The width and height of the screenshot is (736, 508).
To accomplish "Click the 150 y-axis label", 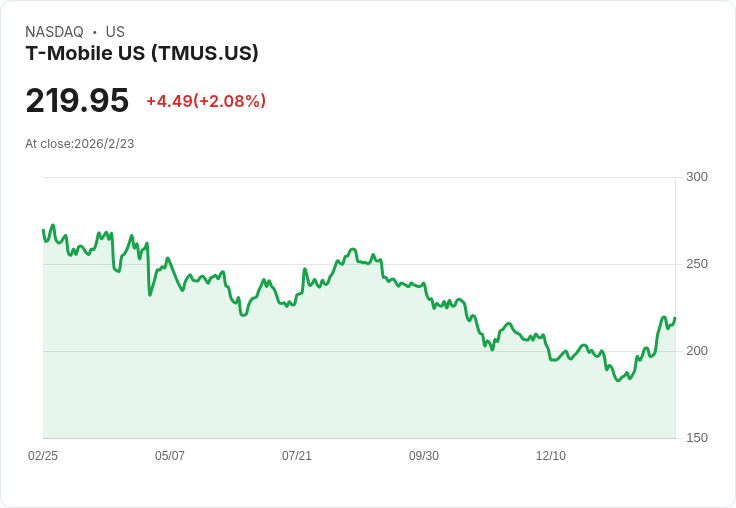I will pyautogui.click(x=697, y=438).
